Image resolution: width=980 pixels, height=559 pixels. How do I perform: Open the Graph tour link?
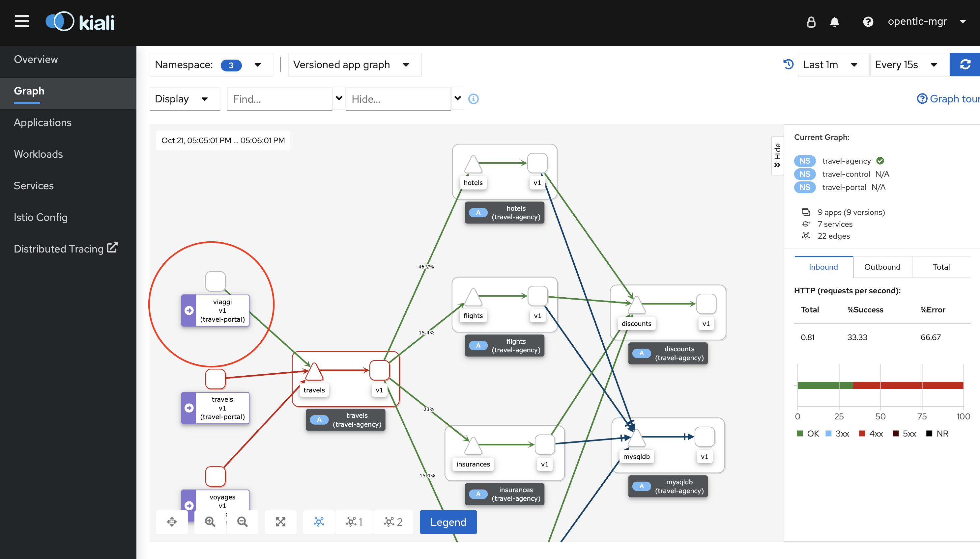[x=948, y=99]
